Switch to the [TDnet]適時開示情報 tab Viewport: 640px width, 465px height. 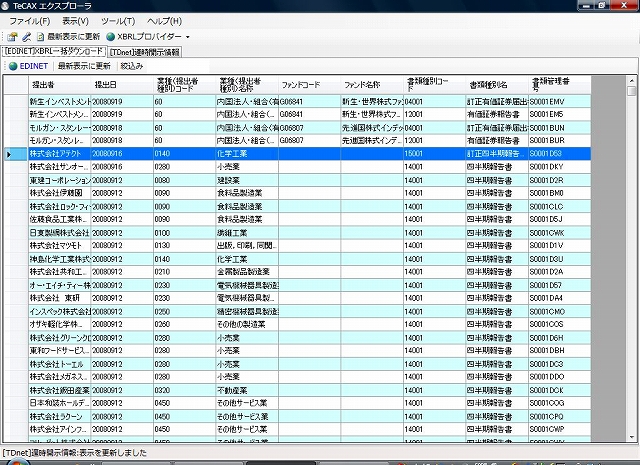145,51
